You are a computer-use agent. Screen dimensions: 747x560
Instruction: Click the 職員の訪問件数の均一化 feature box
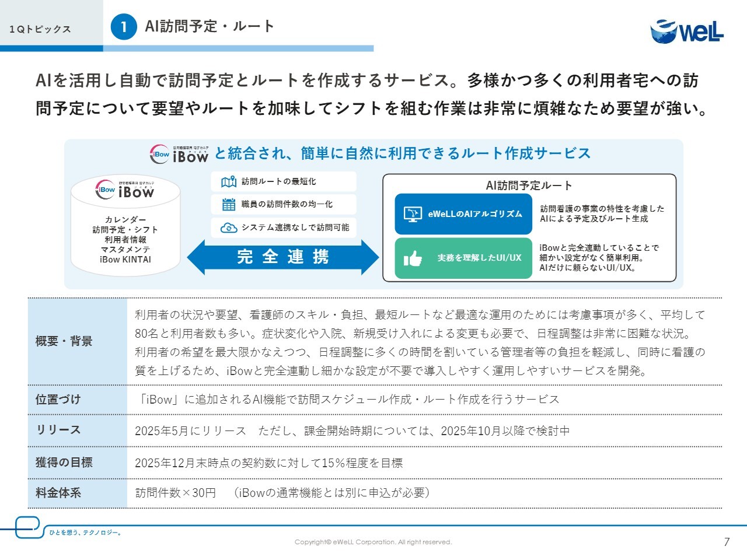coord(284,204)
